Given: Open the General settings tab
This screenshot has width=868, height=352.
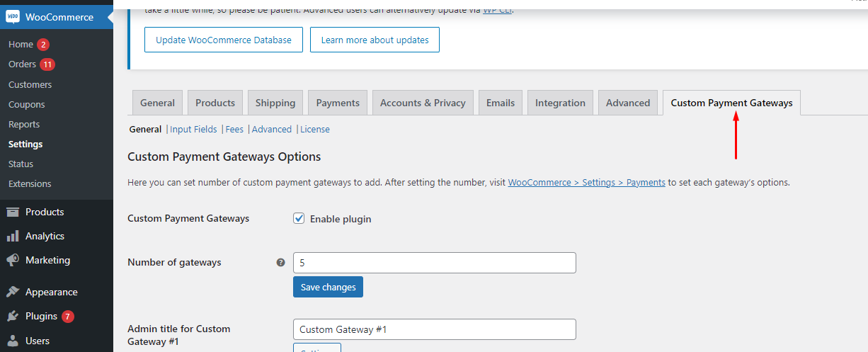Looking at the screenshot, I should [x=157, y=103].
